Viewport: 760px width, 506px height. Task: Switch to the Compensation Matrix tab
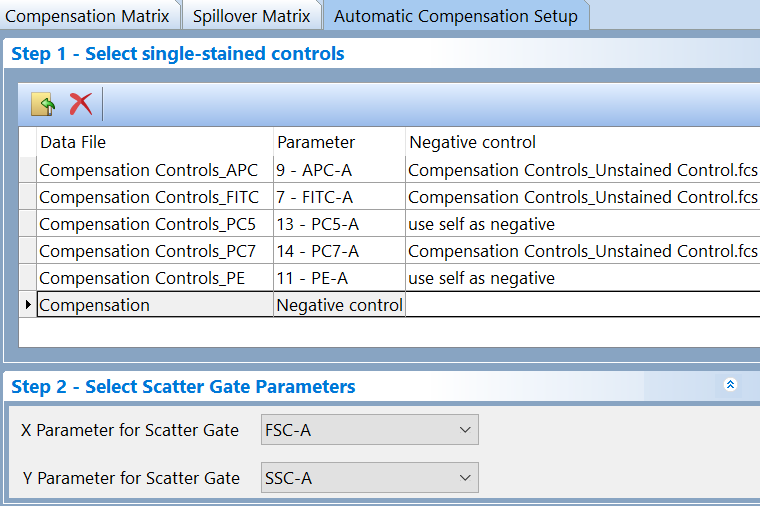point(87,16)
